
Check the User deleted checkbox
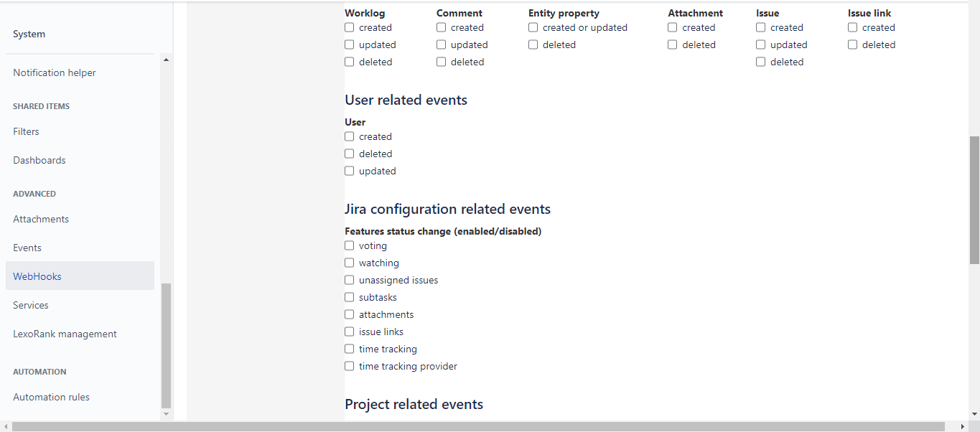350,154
